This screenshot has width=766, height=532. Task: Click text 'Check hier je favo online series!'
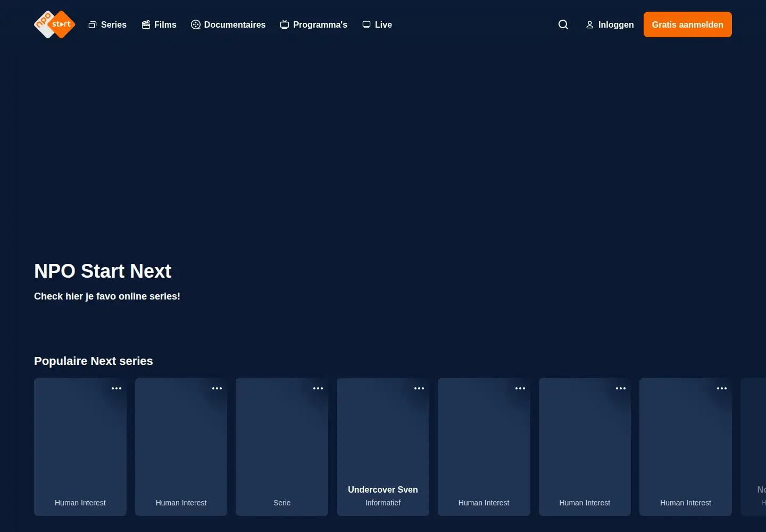(x=107, y=296)
